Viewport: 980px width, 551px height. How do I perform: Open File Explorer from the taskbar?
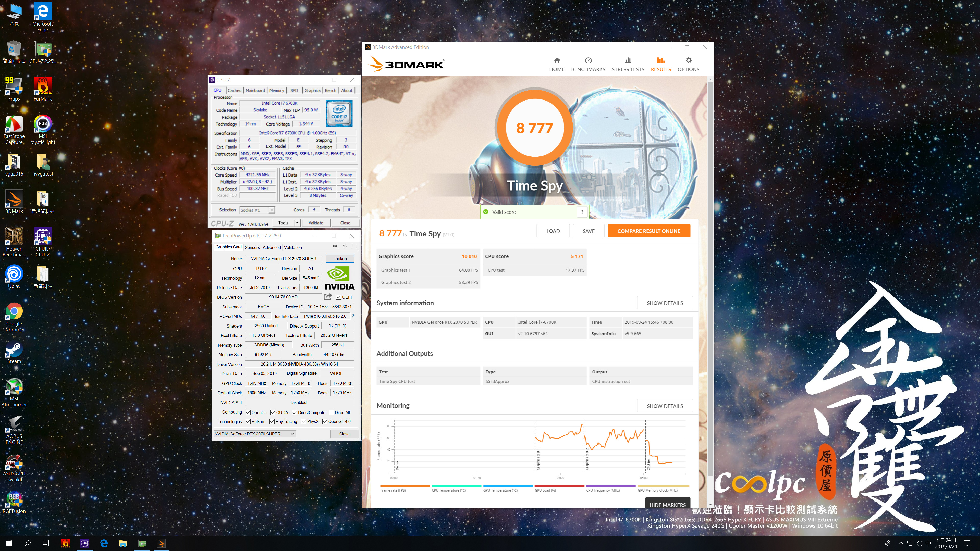point(123,543)
